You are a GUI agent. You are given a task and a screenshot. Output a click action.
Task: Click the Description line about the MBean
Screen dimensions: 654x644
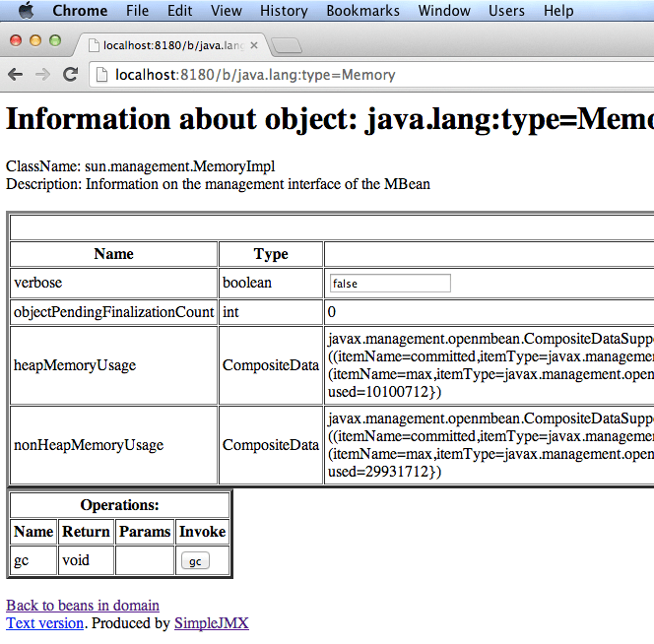pyautogui.click(x=218, y=184)
